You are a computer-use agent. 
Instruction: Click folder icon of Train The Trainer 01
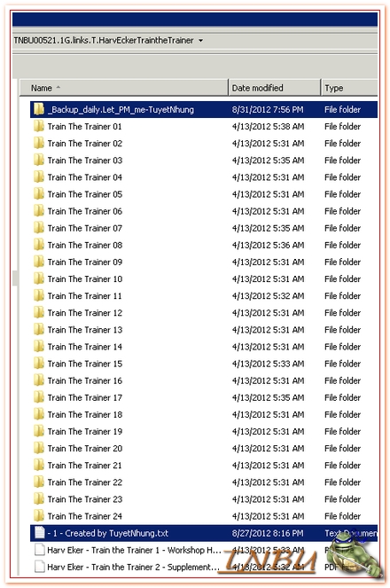39,126
